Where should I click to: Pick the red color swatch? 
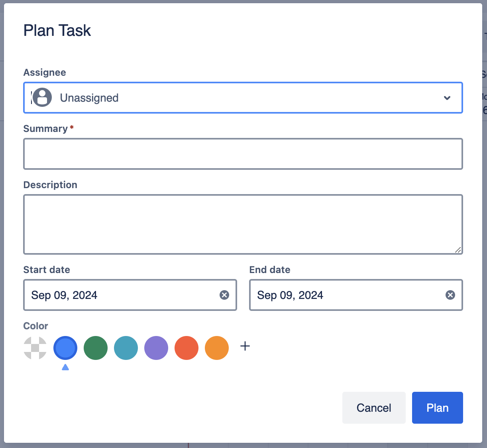coord(187,348)
